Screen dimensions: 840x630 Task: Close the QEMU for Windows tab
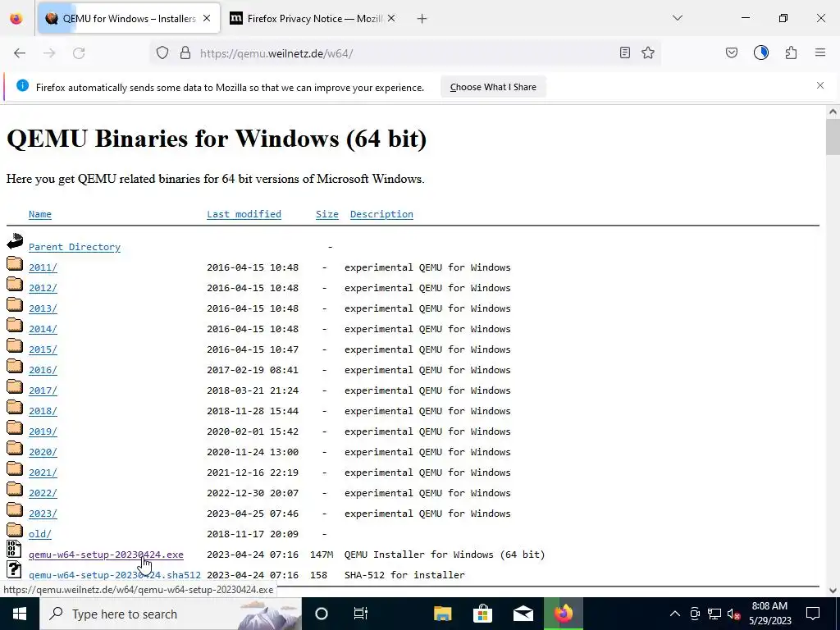tap(207, 19)
